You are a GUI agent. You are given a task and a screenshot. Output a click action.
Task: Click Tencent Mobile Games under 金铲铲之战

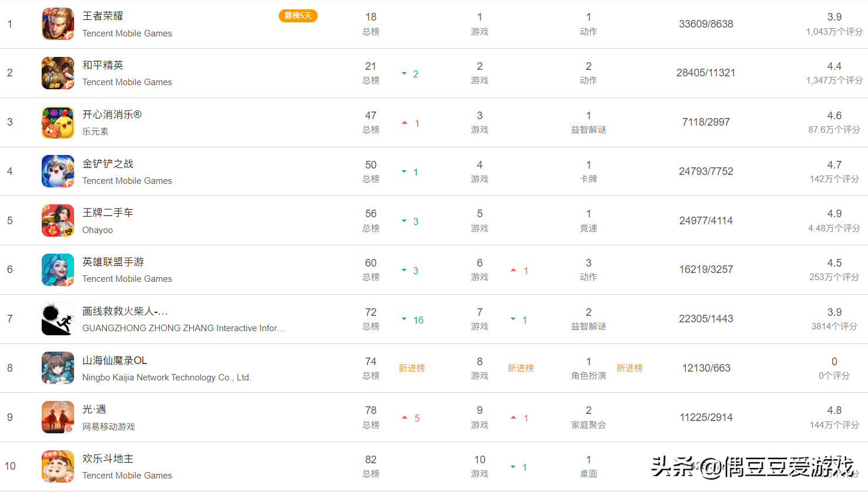coord(127,181)
